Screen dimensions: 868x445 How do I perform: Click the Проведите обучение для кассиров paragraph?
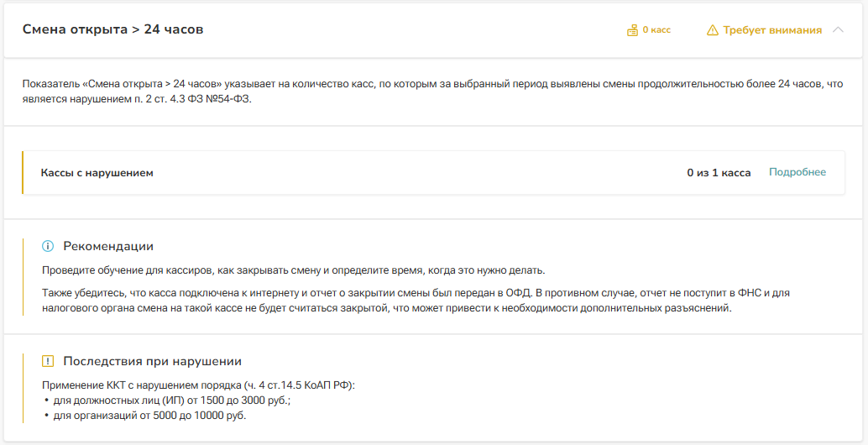click(x=294, y=270)
